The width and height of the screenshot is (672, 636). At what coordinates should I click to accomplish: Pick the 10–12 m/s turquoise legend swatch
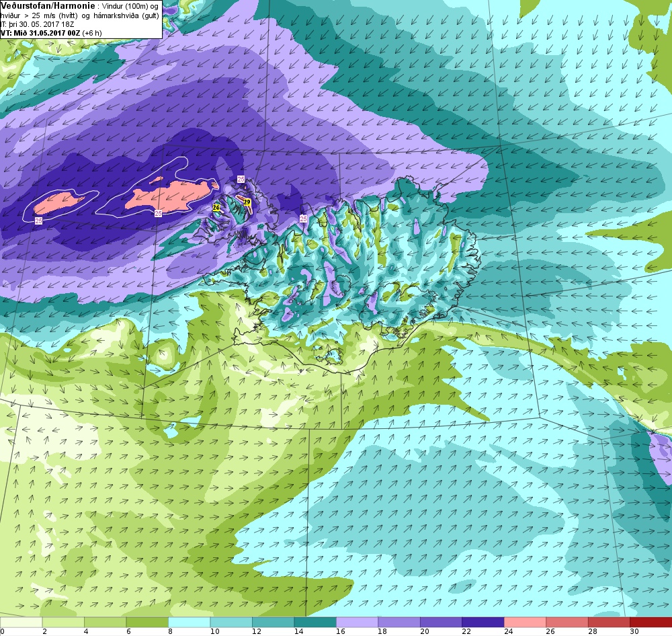(231, 623)
